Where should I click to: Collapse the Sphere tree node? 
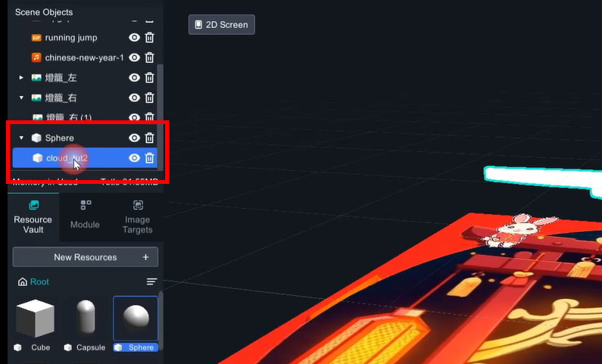21,138
